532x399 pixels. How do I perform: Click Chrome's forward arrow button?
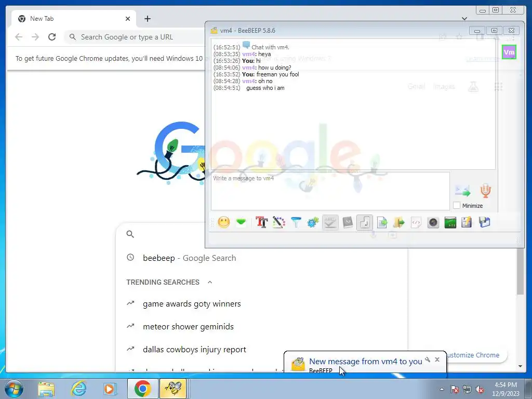point(35,37)
